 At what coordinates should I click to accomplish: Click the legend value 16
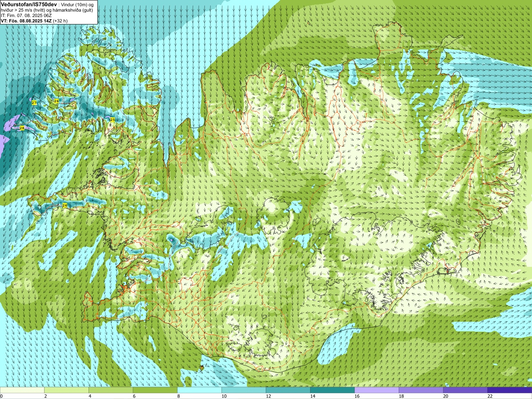[x=357, y=396]
